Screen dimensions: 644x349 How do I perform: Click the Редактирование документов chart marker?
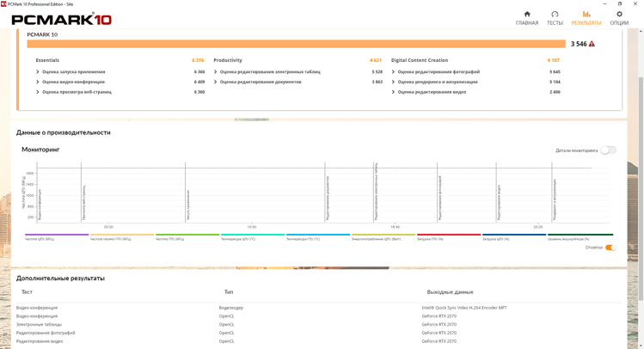click(x=328, y=199)
